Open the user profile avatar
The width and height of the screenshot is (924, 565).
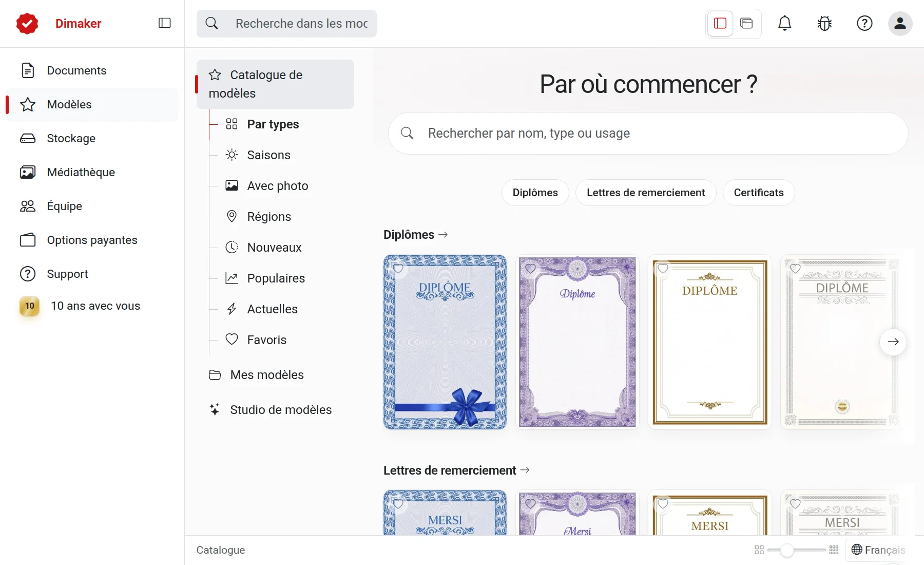900,23
